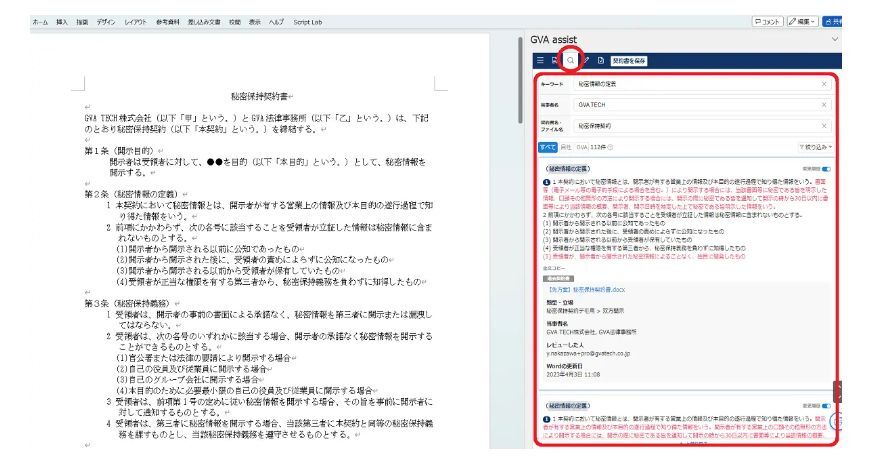Image resolution: width=877 pixels, height=475 pixels.
Task: Select the すべて filter tab
Action: click(x=548, y=147)
